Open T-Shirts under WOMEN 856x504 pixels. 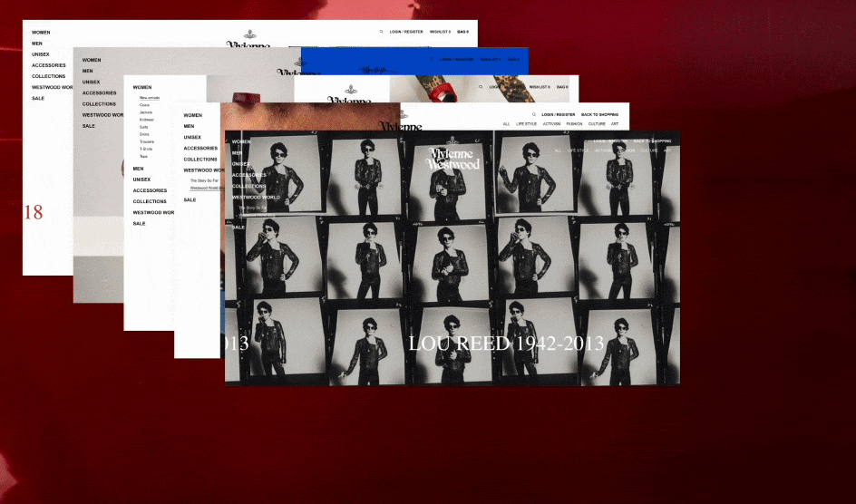coord(146,149)
